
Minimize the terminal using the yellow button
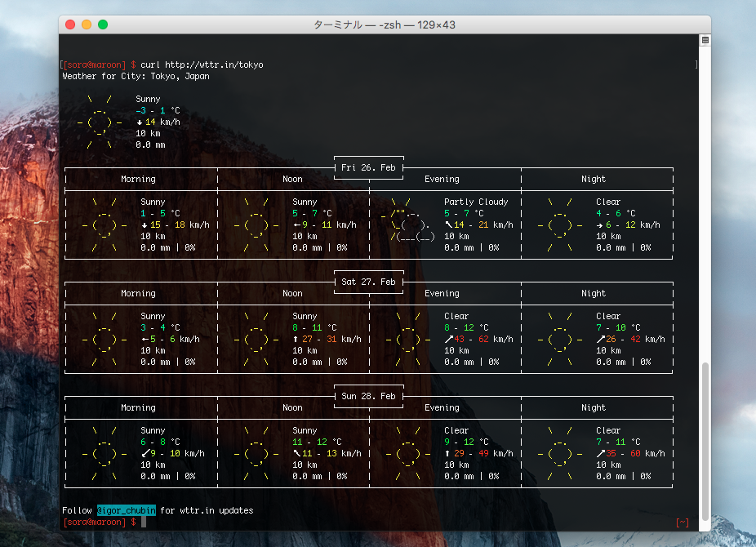[87, 24]
